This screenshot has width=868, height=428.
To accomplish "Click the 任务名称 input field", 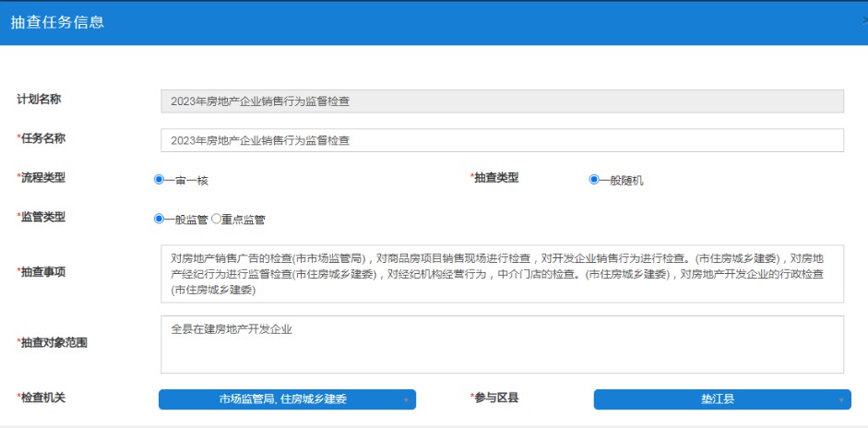I will [502, 140].
